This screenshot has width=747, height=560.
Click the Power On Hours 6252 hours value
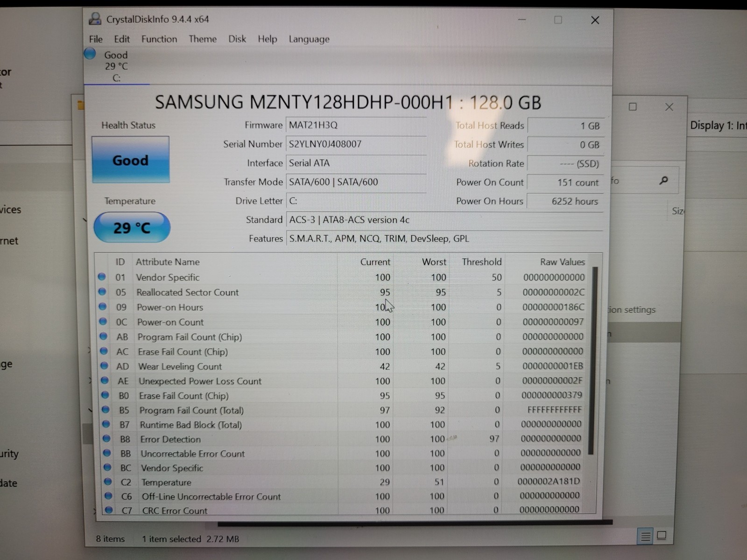pos(565,201)
